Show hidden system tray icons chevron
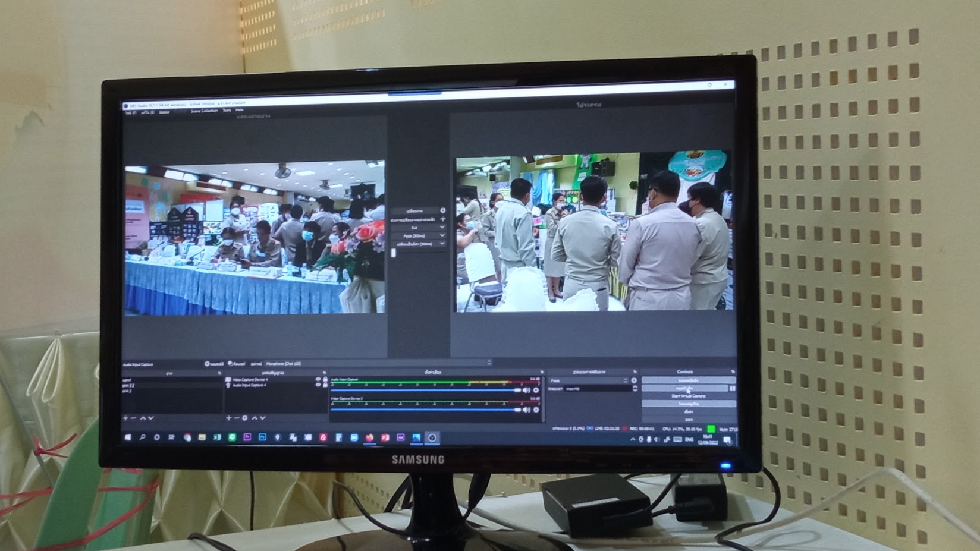 632,440
